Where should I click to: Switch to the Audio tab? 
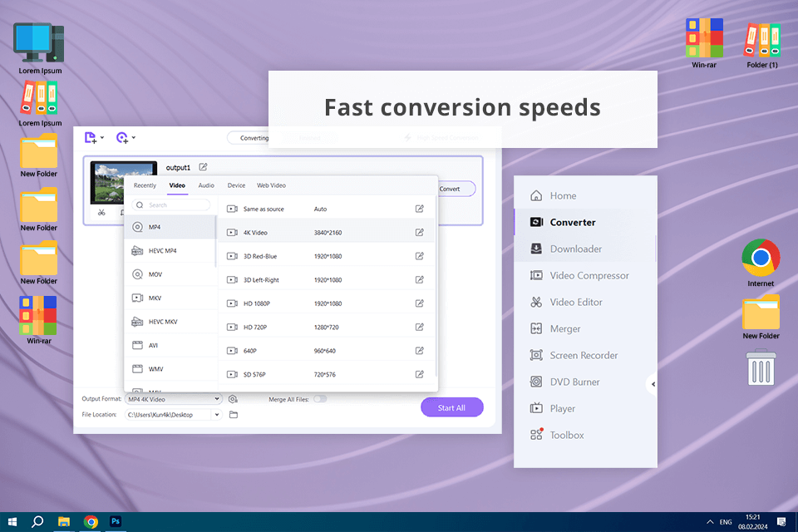[x=206, y=185]
